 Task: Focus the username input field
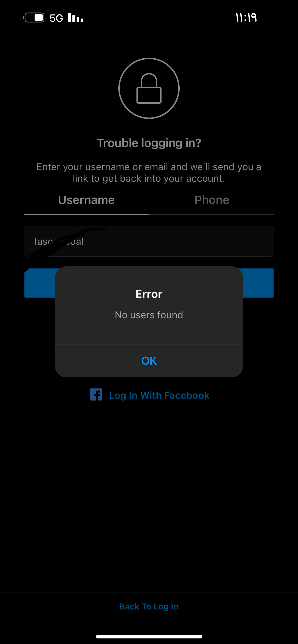tap(149, 241)
